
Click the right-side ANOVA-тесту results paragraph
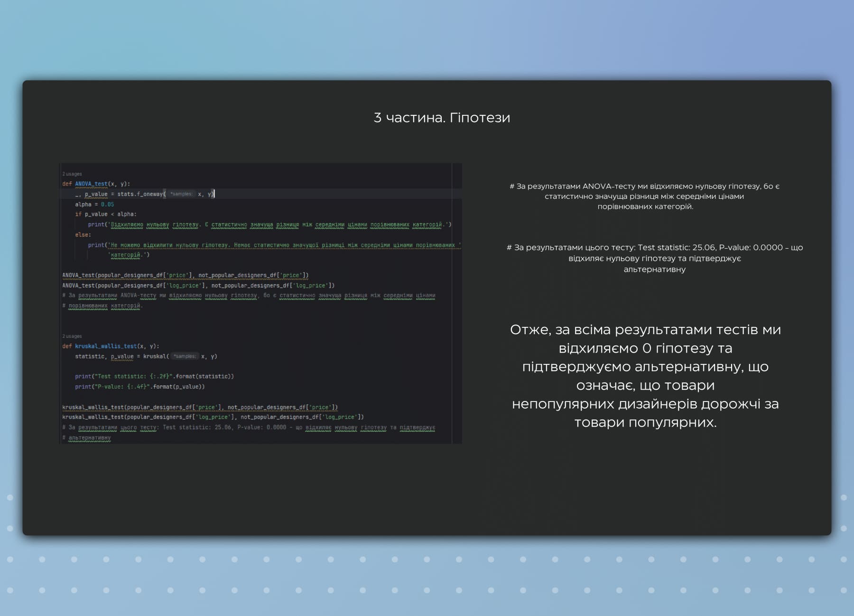[645, 196]
